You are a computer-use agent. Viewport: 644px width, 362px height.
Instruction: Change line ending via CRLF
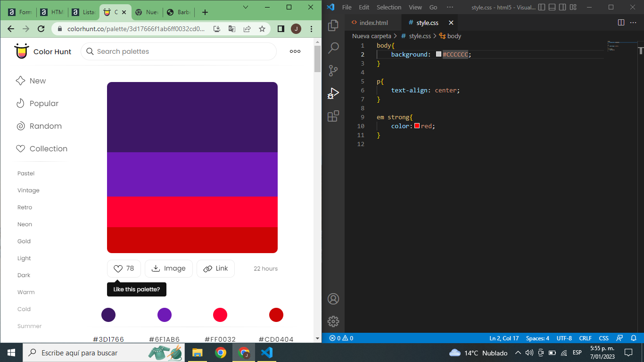tap(585, 338)
